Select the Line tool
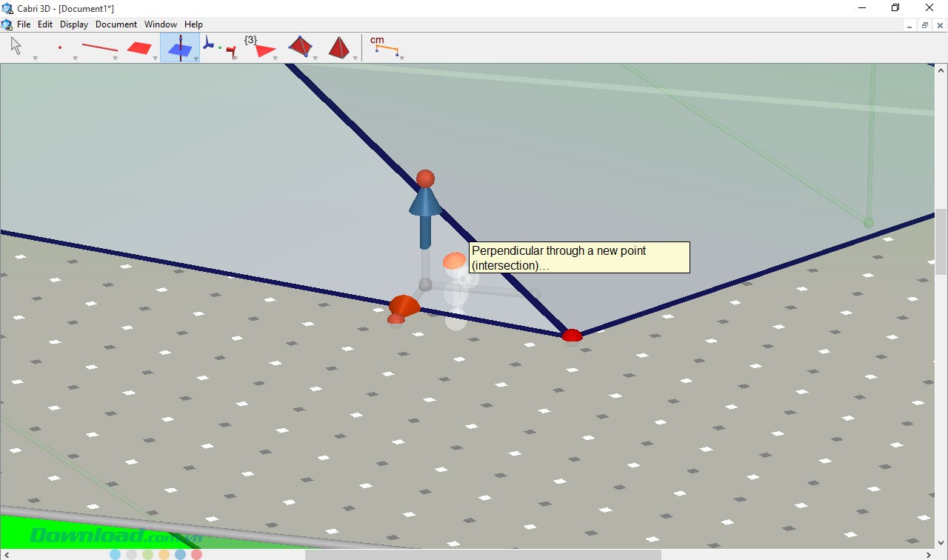Screen dimensions: 948x560 99,47
